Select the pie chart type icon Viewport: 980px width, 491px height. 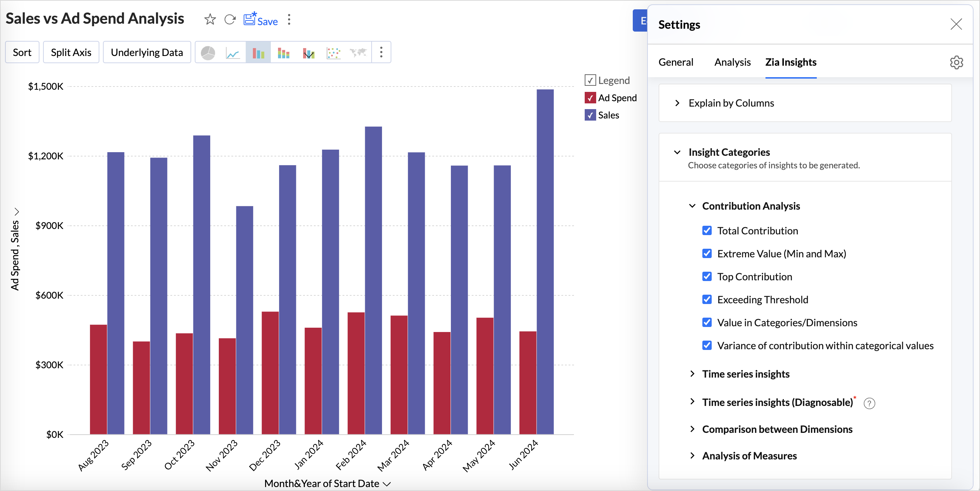click(x=208, y=52)
